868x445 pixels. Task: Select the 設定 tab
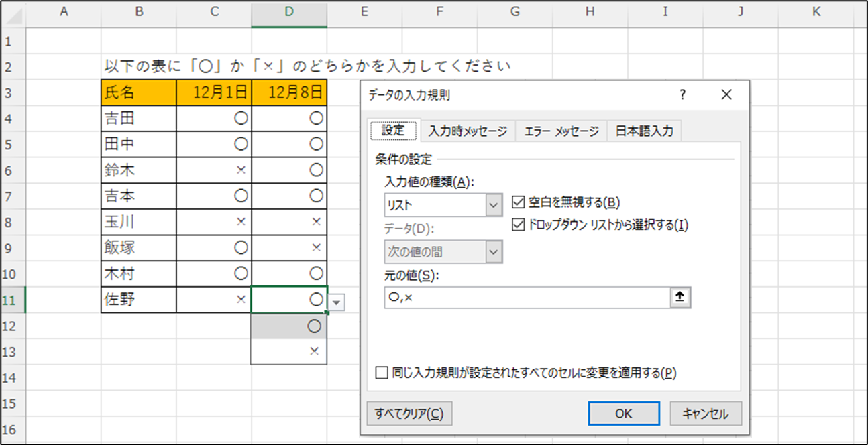[x=393, y=131]
